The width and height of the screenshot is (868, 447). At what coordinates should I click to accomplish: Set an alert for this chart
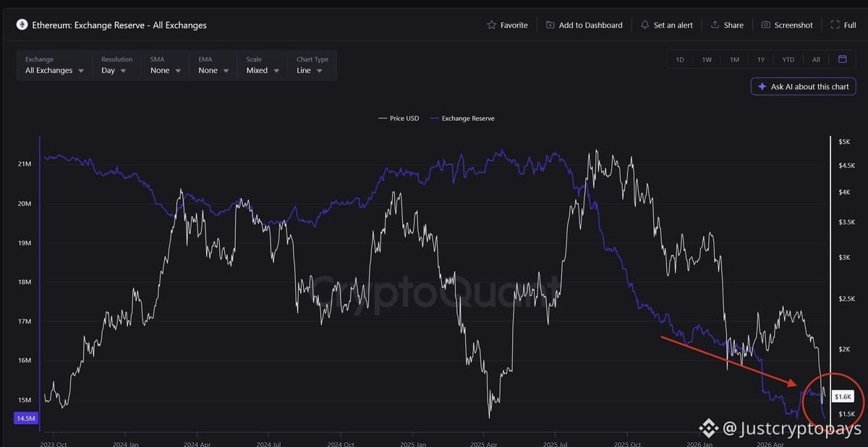point(667,25)
